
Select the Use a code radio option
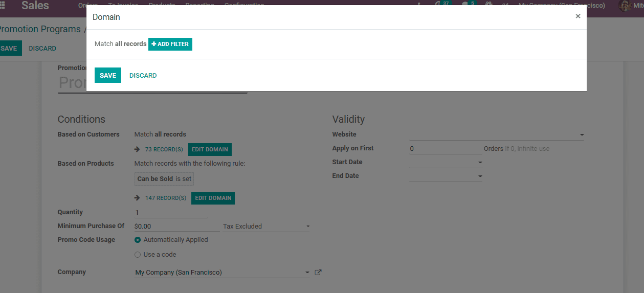[x=138, y=255]
